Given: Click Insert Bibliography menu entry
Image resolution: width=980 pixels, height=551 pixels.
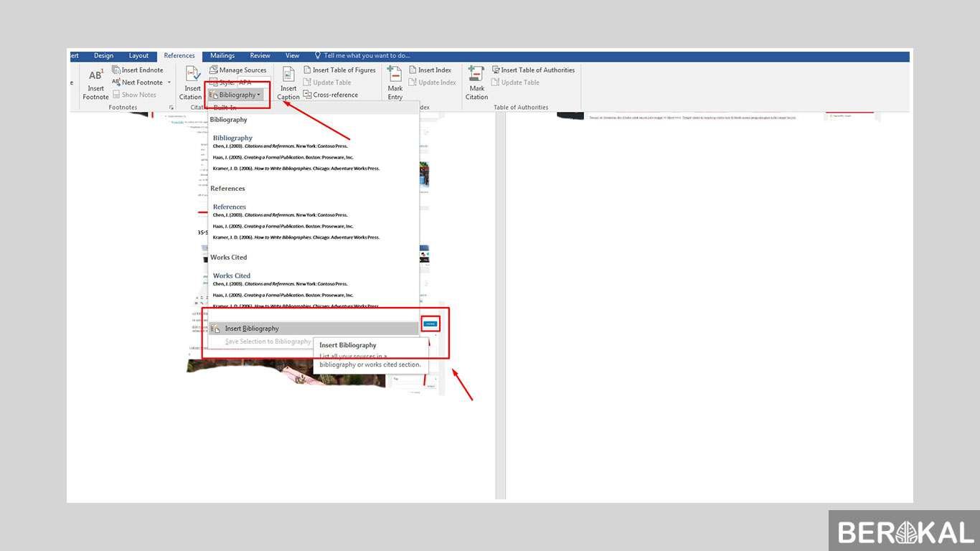Looking at the screenshot, I should tap(313, 329).
